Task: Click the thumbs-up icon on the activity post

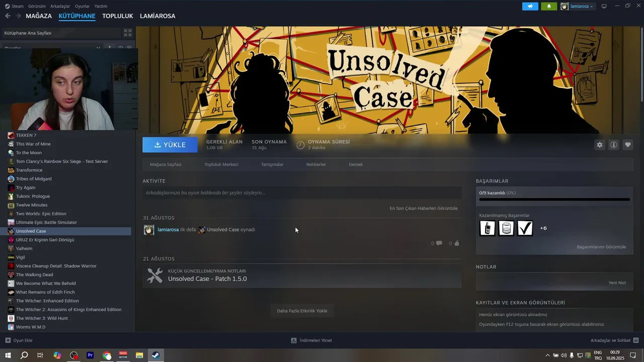Action: click(x=457, y=243)
